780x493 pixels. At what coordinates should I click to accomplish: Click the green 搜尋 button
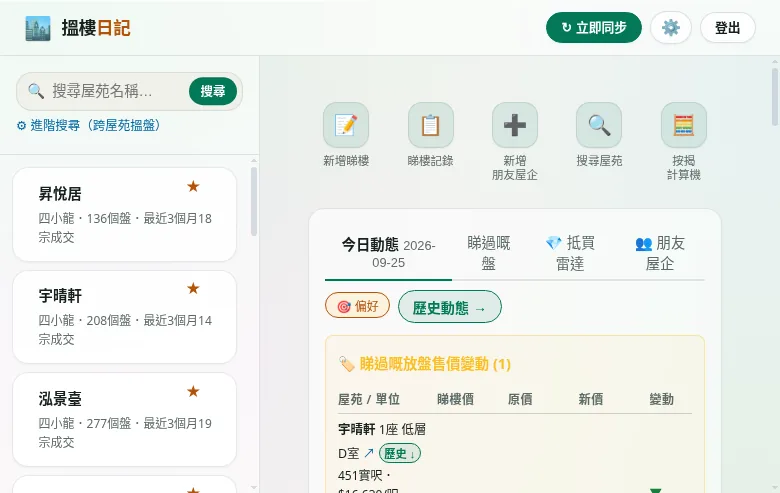point(213,91)
